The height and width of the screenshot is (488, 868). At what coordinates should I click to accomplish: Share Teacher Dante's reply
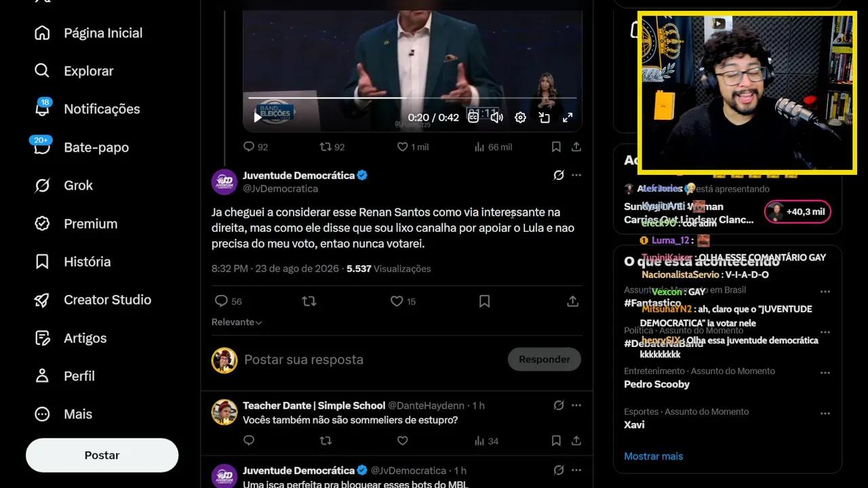tap(576, 441)
